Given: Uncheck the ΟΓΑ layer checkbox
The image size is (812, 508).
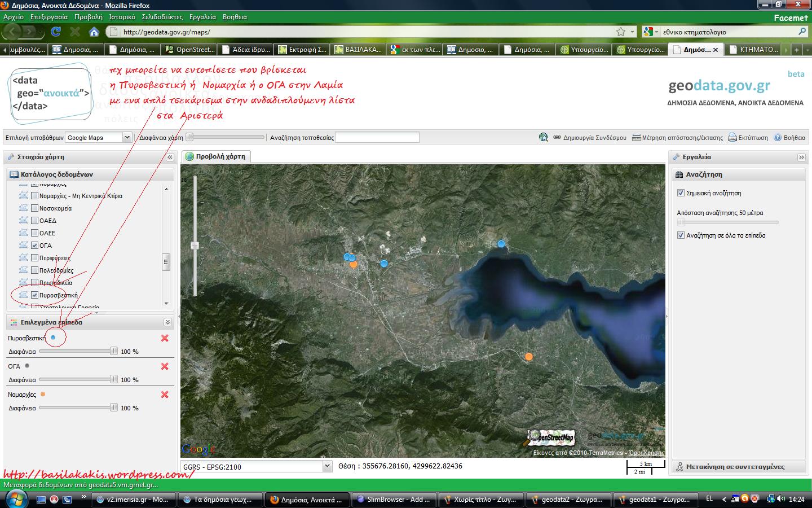Looking at the screenshot, I should (x=35, y=246).
